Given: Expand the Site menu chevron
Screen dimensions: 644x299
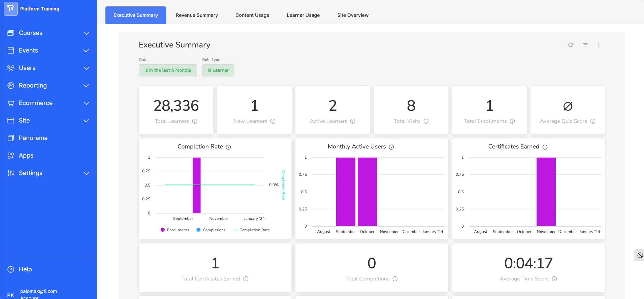Looking at the screenshot, I should (x=86, y=121).
